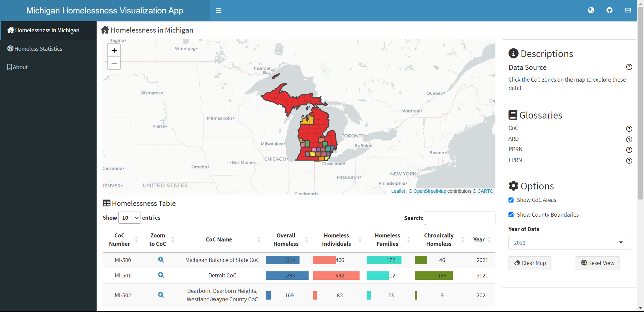Click the Reset View button
Screen dimensions: 644x312
(x=598, y=263)
